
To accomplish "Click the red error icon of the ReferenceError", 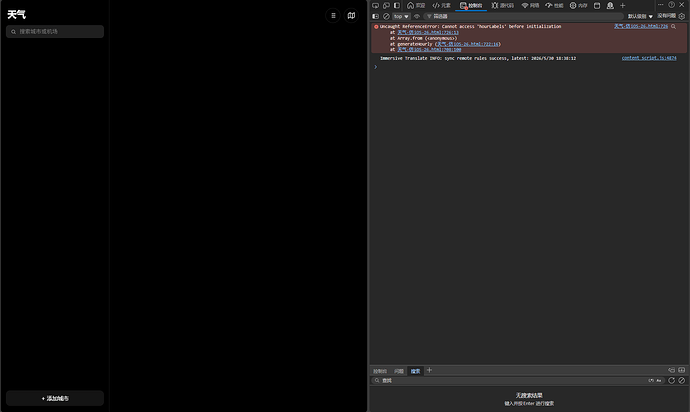I will point(376,26).
